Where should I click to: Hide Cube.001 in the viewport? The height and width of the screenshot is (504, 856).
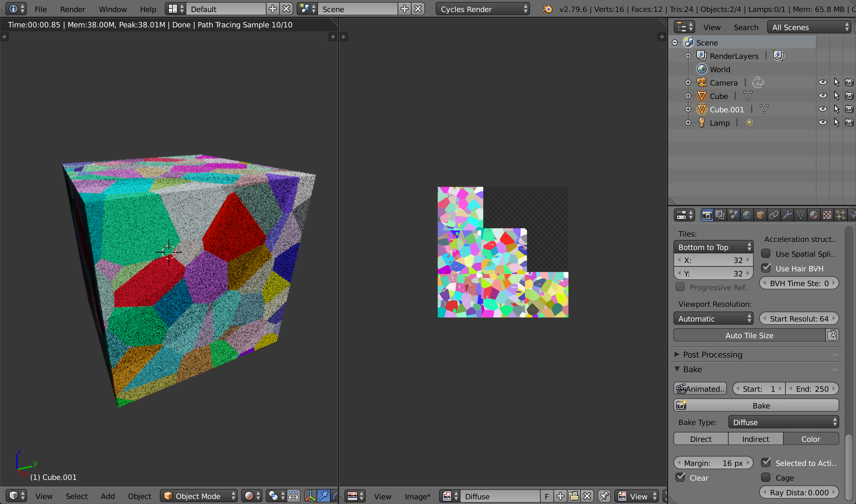[x=822, y=109]
